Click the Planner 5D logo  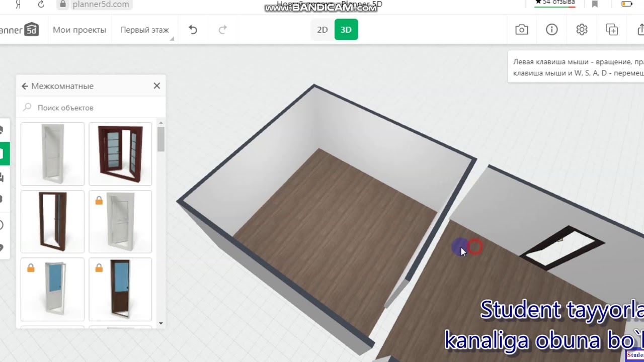(19, 30)
